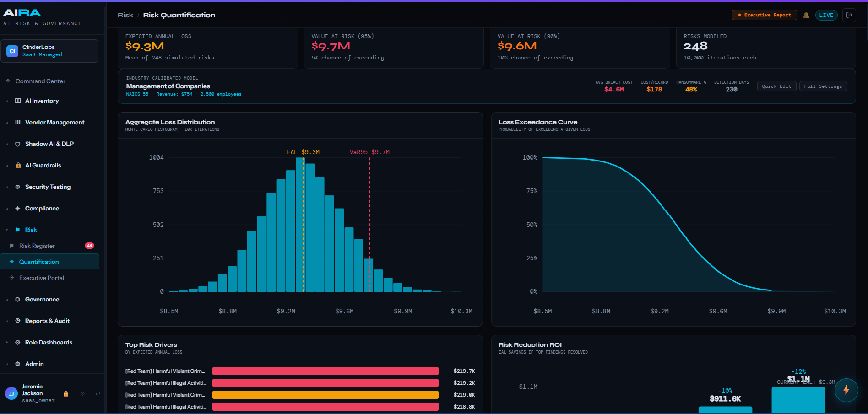868x414 pixels.
Task: Expand the AI Inventory section arrow
Action: [7, 101]
